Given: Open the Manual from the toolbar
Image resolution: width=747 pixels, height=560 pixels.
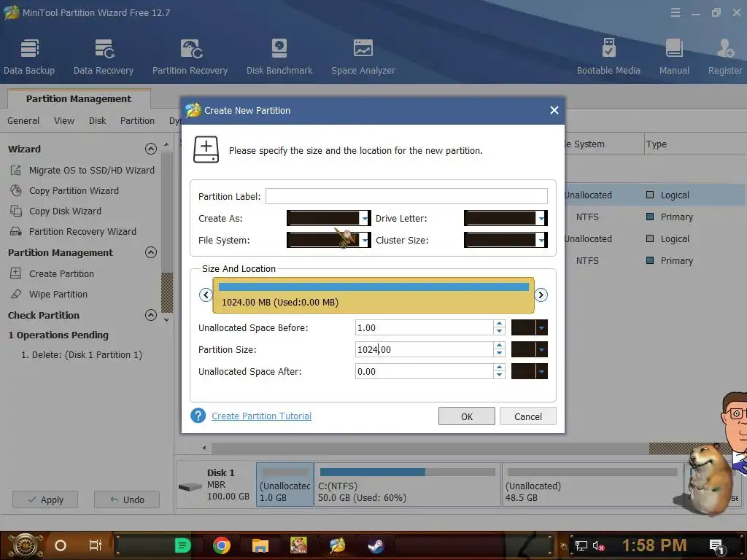Looking at the screenshot, I should pyautogui.click(x=674, y=57).
